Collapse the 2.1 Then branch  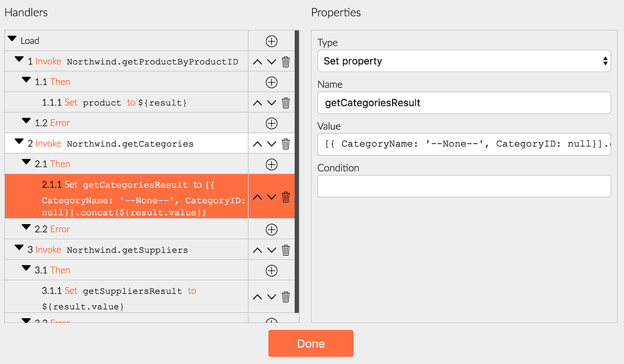[x=27, y=162]
